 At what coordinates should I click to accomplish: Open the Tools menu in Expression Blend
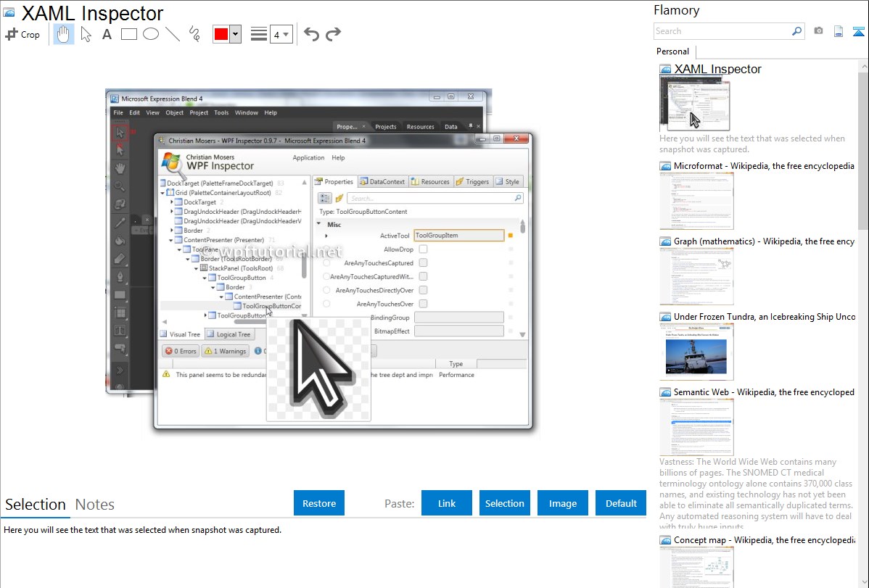click(221, 112)
